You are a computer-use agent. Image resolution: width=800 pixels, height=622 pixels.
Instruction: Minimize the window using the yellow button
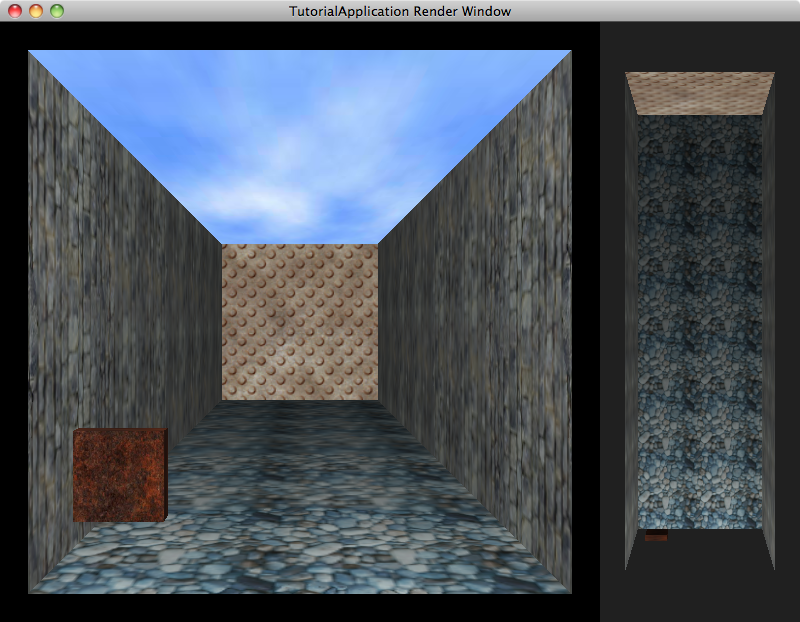pyautogui.click(x=35, y=11)
